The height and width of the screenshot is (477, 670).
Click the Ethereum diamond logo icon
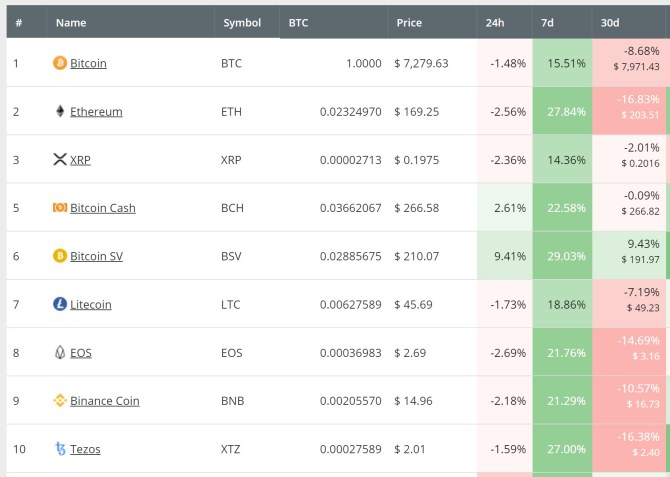pyautogui.click(x=60, y=111)
